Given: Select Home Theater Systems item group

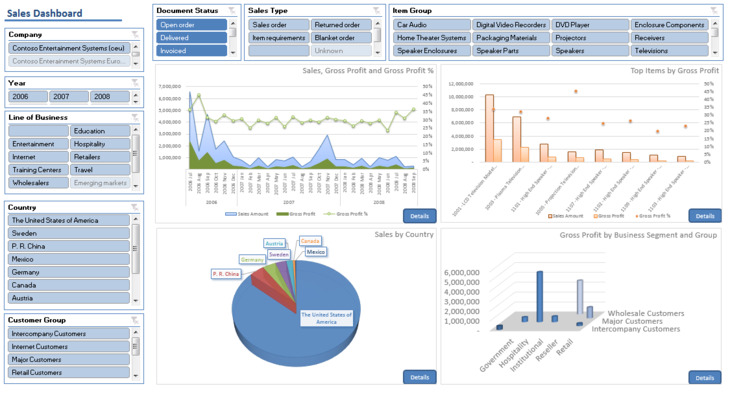Looking at the screenshot, I should [x=432, y=38].
